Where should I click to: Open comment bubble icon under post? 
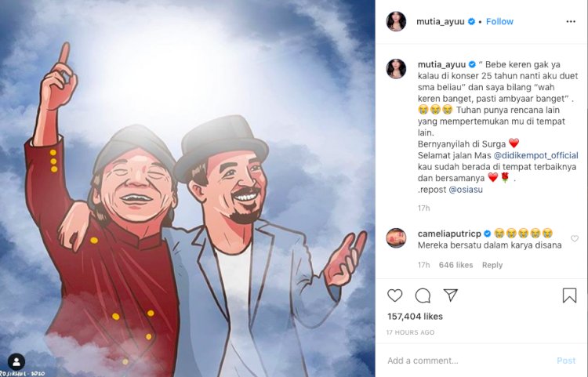423,295
